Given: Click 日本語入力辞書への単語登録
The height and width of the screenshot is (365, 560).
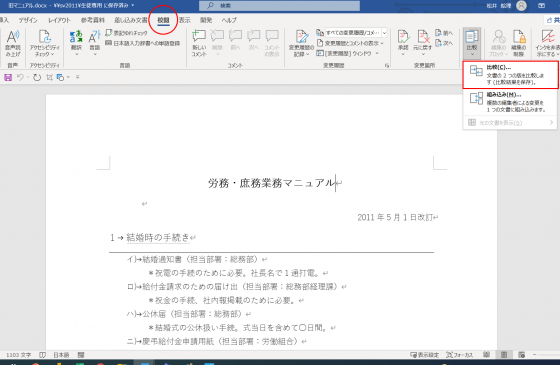Looking at the screenshot, I should 142,43.
